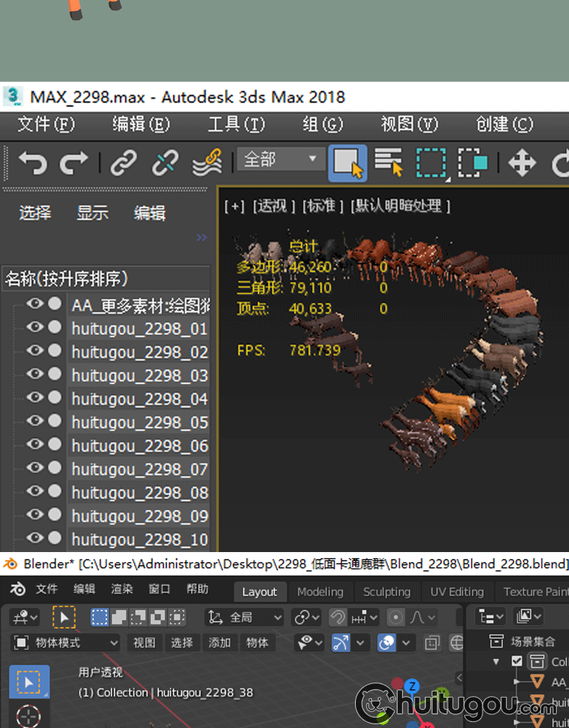
Task: Click the [标准] viewport label
Action: (x=323, y=206)
